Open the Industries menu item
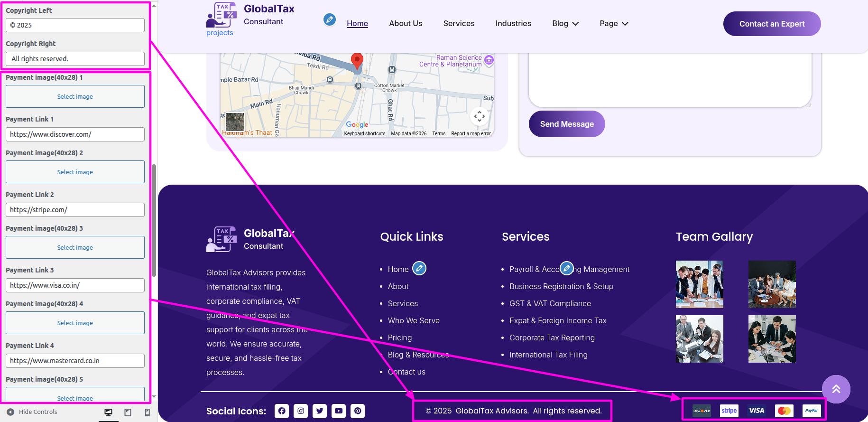868x422 pixels. (513, 24)
